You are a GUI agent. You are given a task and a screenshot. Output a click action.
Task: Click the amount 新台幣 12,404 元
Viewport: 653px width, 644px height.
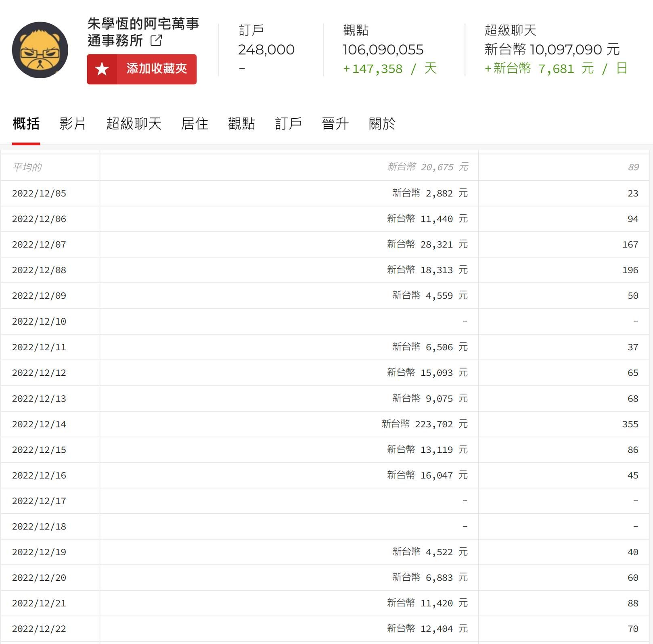[427, 629]
